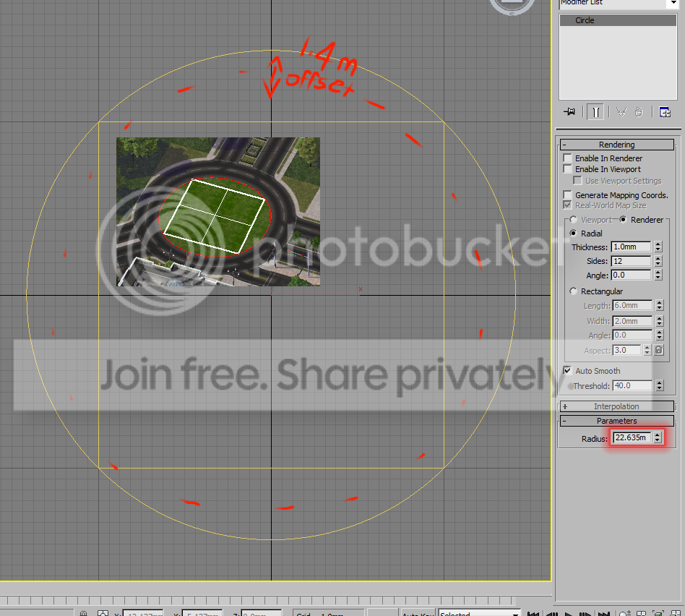Adjust the Threshold spinner arrows
The image size is (685, 616).
(x=660, y=385)
